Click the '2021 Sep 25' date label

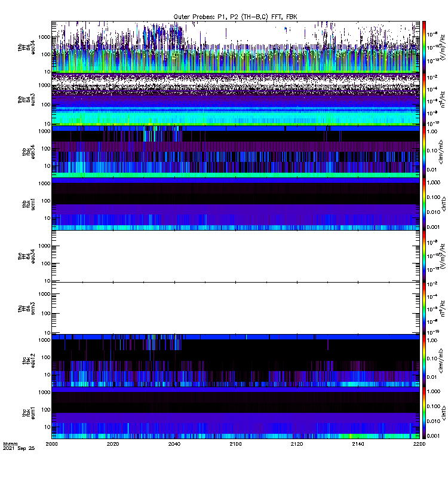(19, 449)
